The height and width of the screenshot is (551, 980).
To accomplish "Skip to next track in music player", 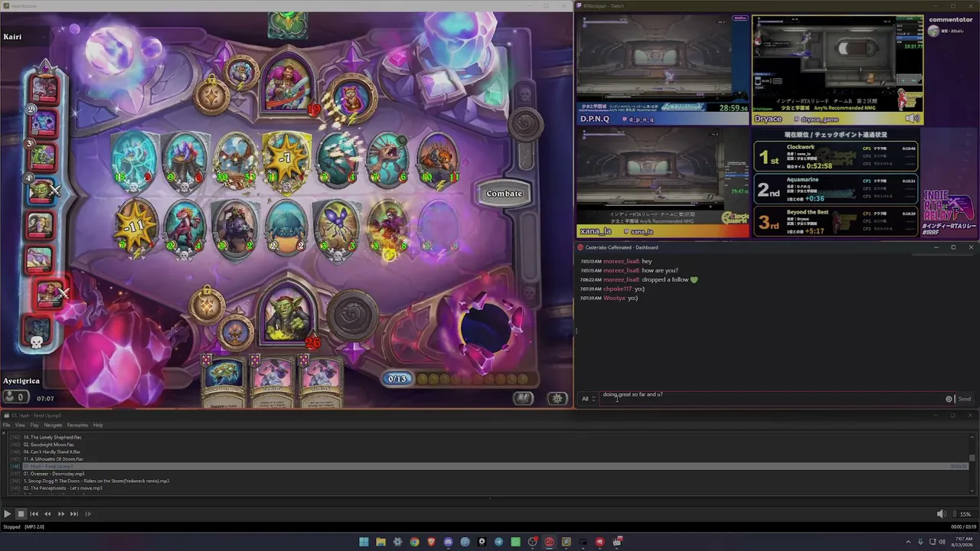I will 74,514.
